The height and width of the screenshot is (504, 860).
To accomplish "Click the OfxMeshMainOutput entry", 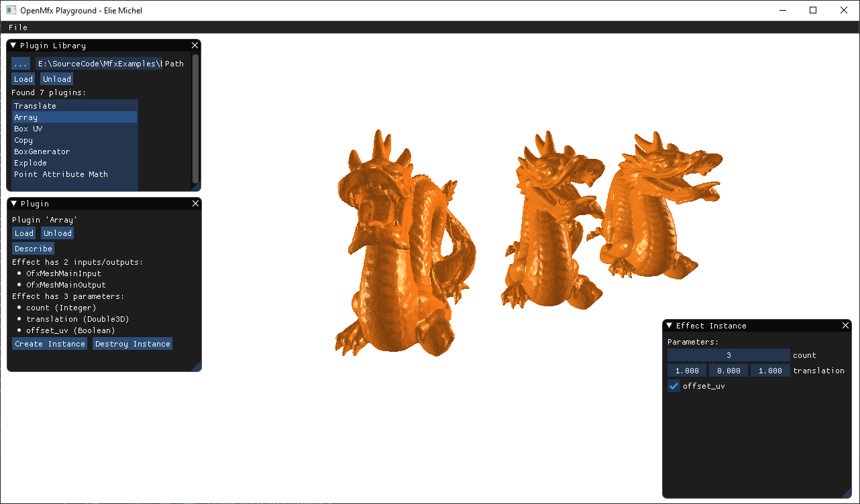I will coord(66,285).
